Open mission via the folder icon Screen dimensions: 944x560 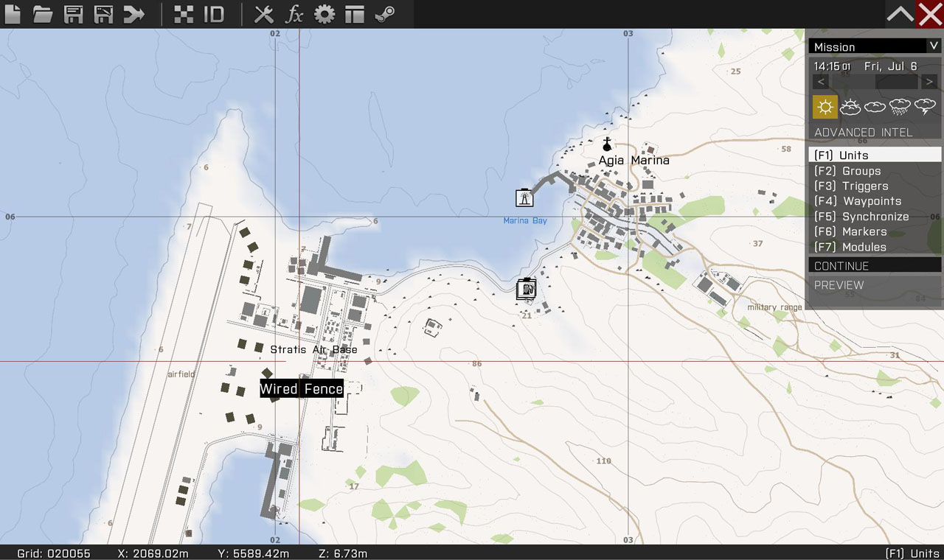[43, 14]
